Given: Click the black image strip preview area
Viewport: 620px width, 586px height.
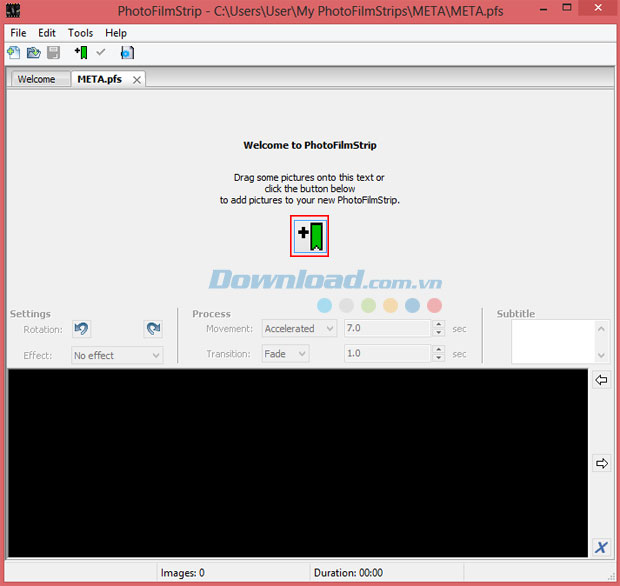Looking at the screenshot, I should point(298,463).
